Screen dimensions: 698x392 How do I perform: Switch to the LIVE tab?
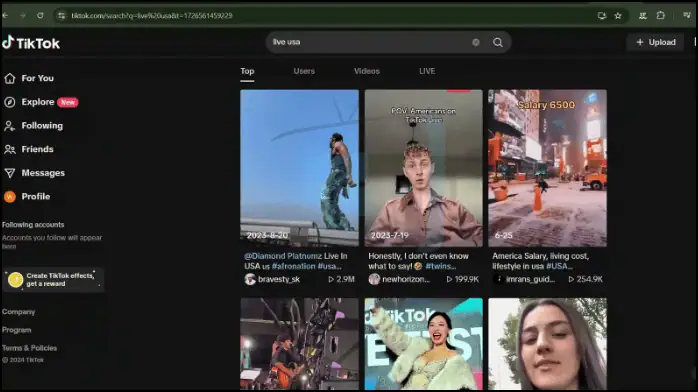427,71
